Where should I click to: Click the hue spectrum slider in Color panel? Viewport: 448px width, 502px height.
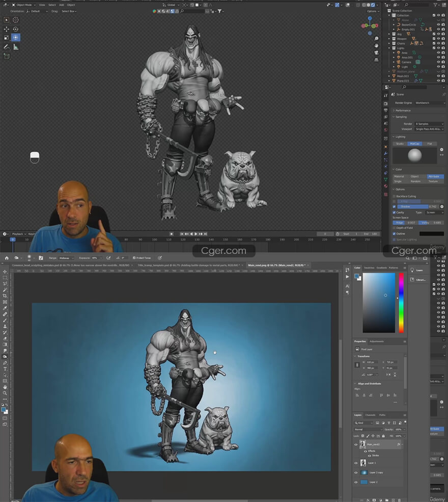[401, 303]
